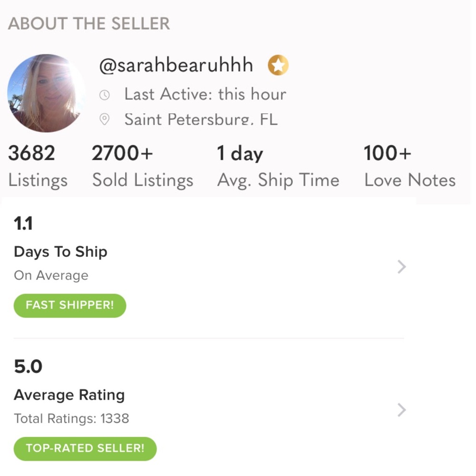The width and height of the screenshot is (476, 476).
Task: Click the location pin icon
Action: click(104, 119)
